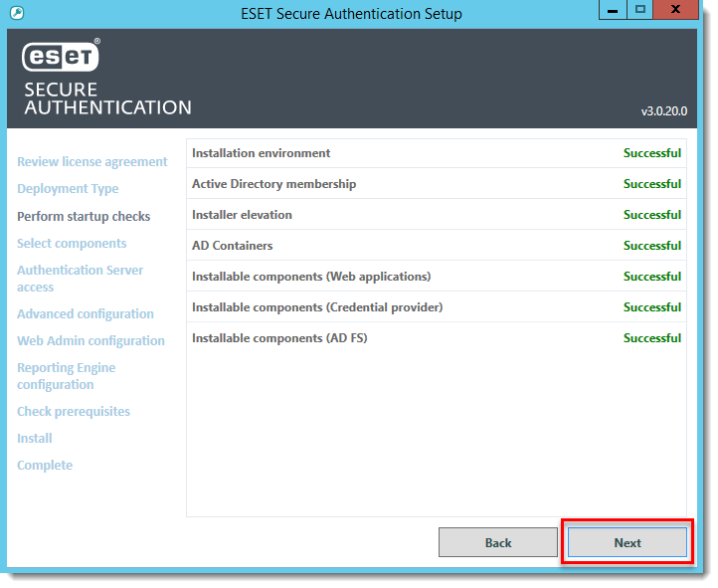Click the Installer elevation check row

click(437, 215)
